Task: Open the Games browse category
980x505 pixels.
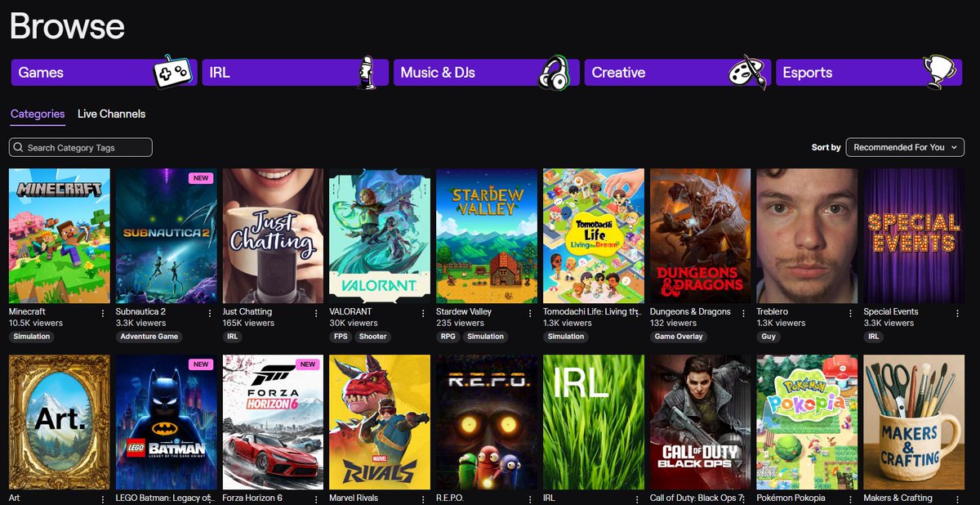Action: tap(104, 72)
